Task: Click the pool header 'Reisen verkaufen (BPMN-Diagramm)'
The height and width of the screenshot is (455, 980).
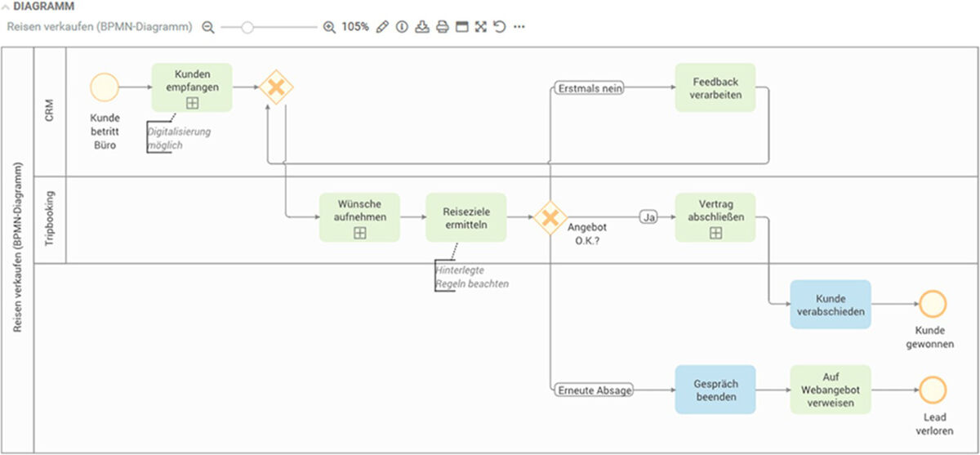Action: click(x=17, y=249)
